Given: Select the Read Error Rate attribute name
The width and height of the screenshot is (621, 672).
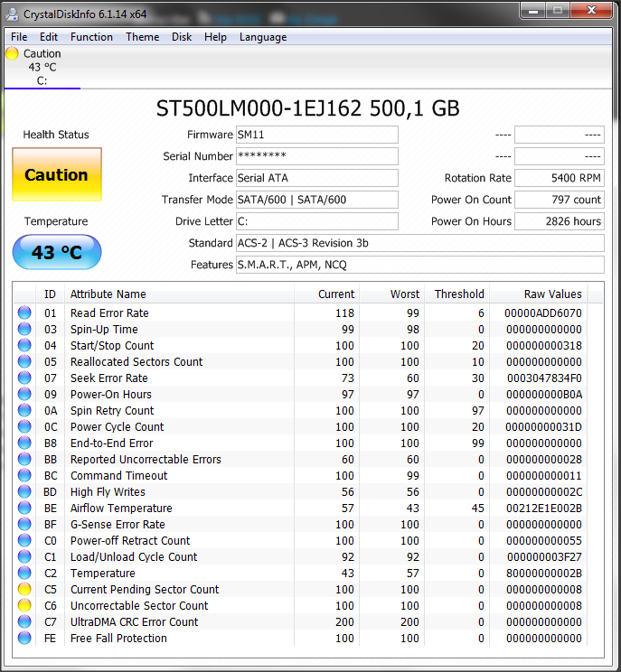Looking at the screenshot, I should [109, 313].
